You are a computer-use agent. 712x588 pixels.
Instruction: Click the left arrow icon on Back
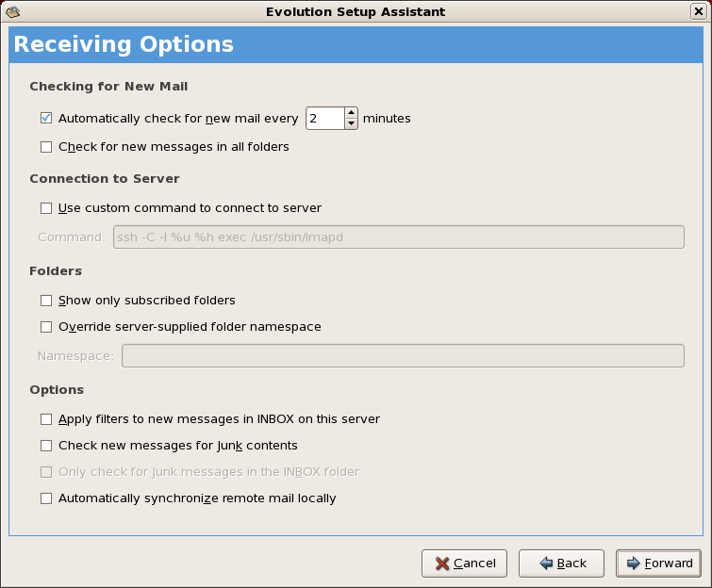[x=545, y=563]
